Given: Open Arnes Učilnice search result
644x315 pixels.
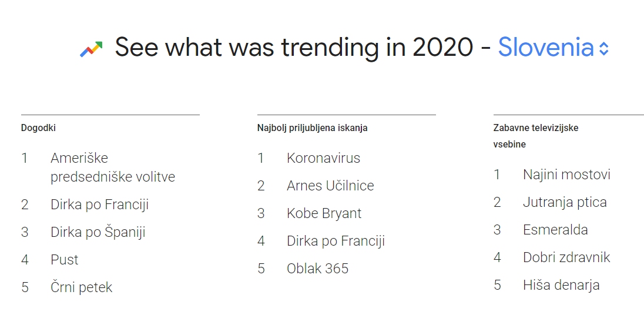Looking at the screenshot, I should click(330, 185).
